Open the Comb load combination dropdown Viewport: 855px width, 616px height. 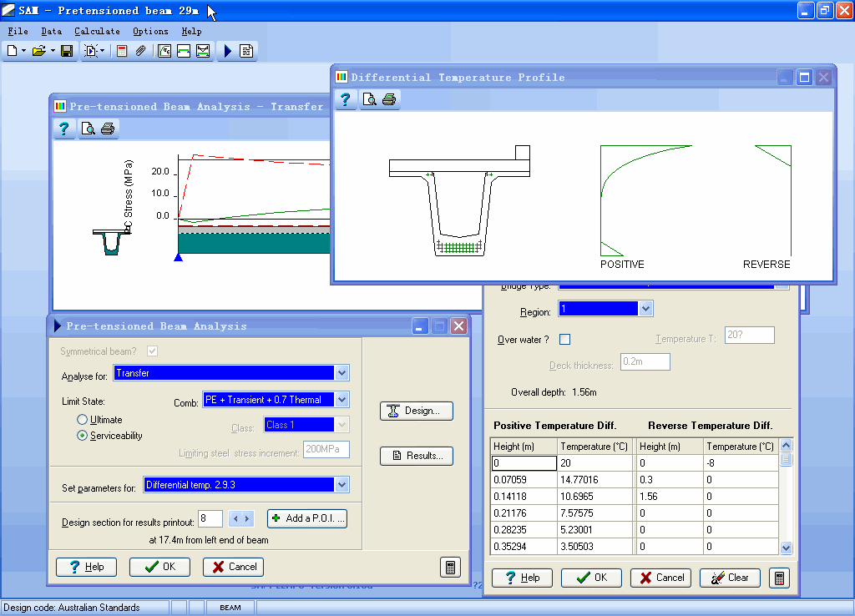coord(341,400)
